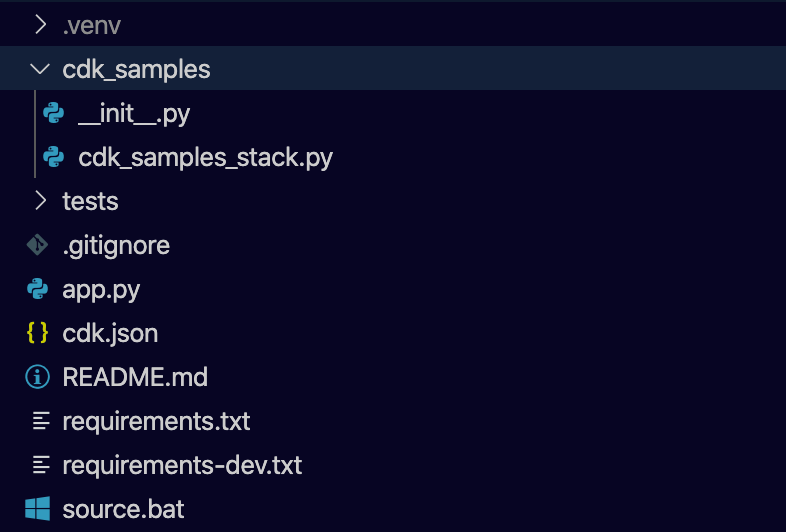Click the Python icon beside __init__.py
Image resolution: width=786 pixels, height=532 pixels.
pyautogui.click(x=54, y=114)
